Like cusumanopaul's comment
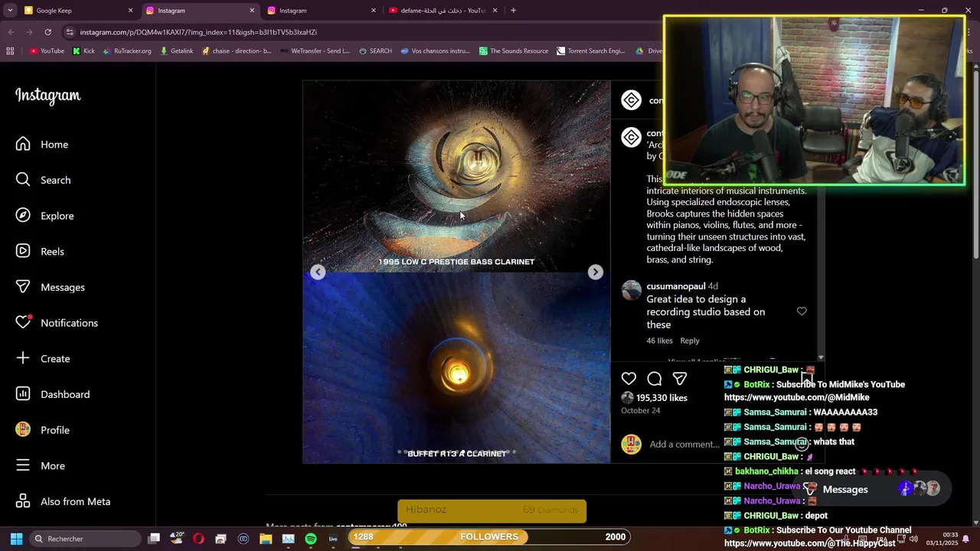Viewport: 980px width, 551px height. point(802,311)
